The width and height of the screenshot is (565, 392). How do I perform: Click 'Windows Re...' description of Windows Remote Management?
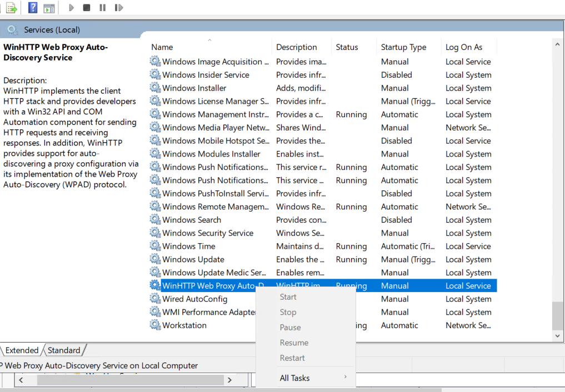tap(301, 207)
